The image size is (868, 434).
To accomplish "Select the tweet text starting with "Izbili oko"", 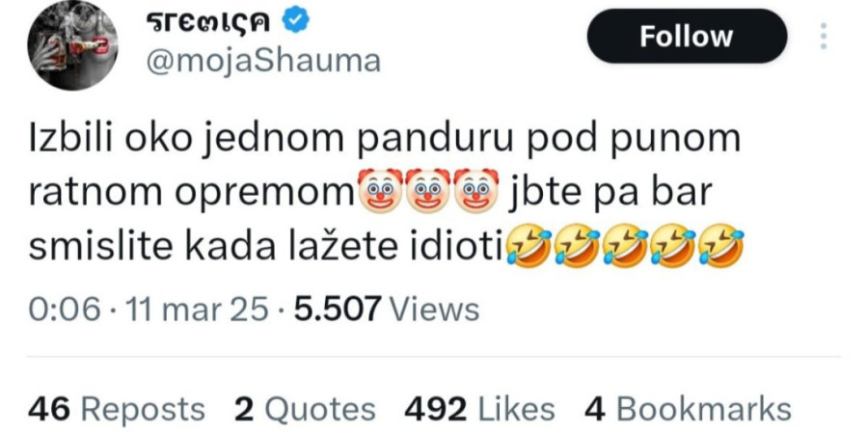I will (x=386, y=192).
